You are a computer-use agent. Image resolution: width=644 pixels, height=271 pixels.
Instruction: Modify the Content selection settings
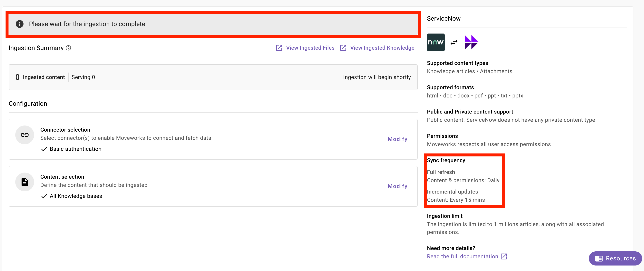click(x=397, y=186)
